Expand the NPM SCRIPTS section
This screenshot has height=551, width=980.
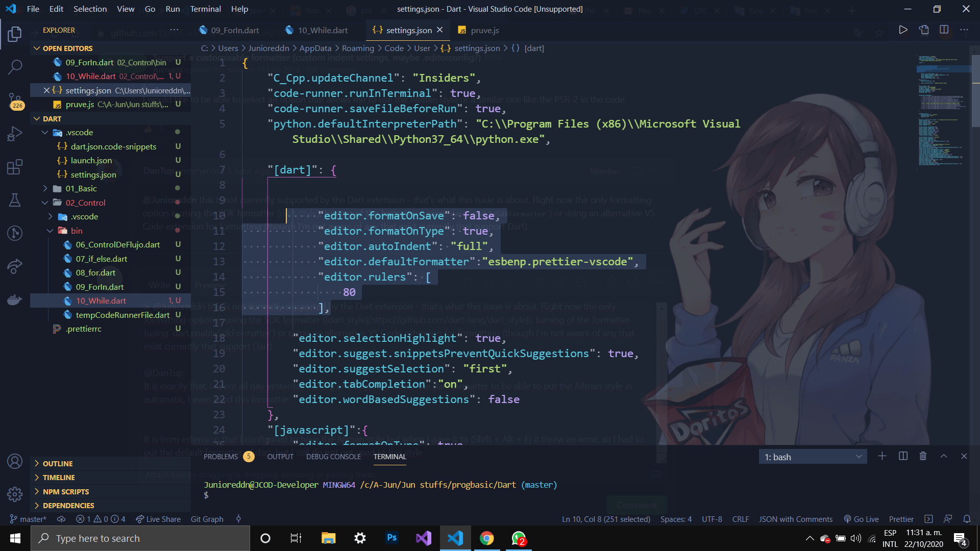tap(110, 492)
